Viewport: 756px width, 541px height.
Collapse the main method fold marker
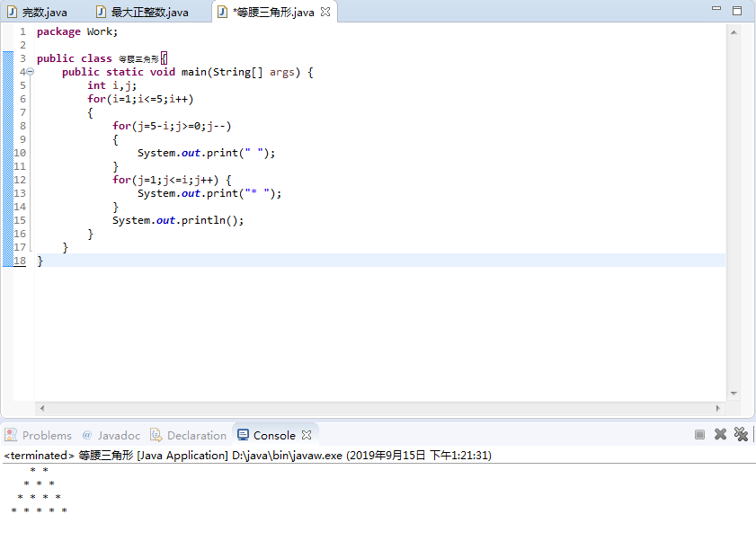31,71
